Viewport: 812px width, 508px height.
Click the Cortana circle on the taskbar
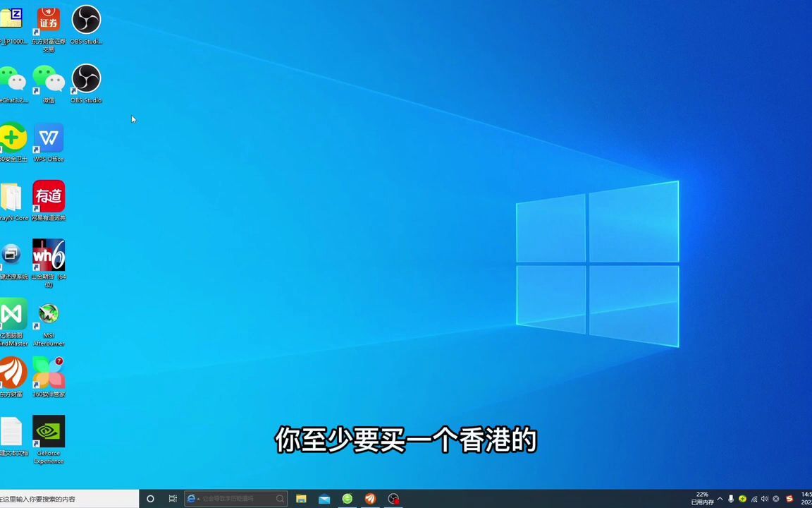[x=150, y=499]
